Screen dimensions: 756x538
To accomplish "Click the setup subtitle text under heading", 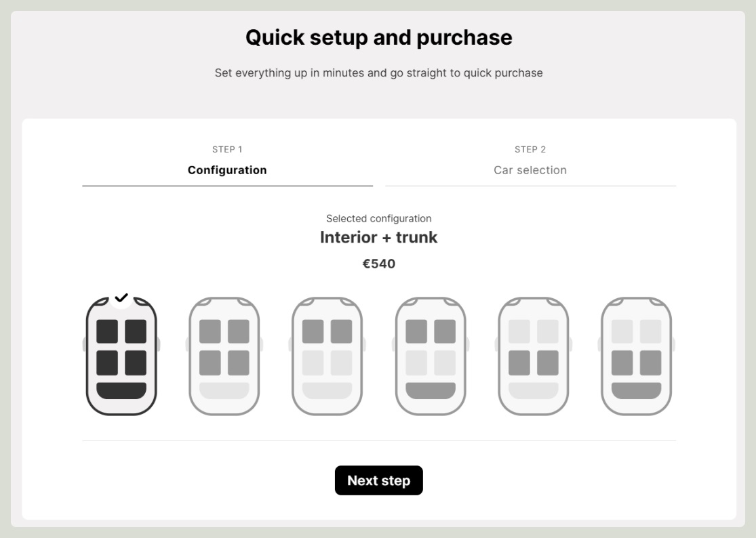I will click(379, 73).
